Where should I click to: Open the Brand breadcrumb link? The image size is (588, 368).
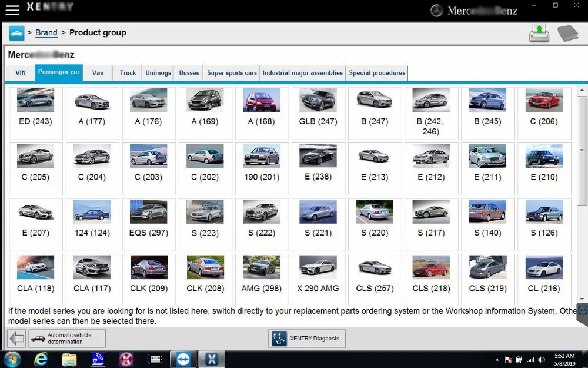click(x=46, y=32)
